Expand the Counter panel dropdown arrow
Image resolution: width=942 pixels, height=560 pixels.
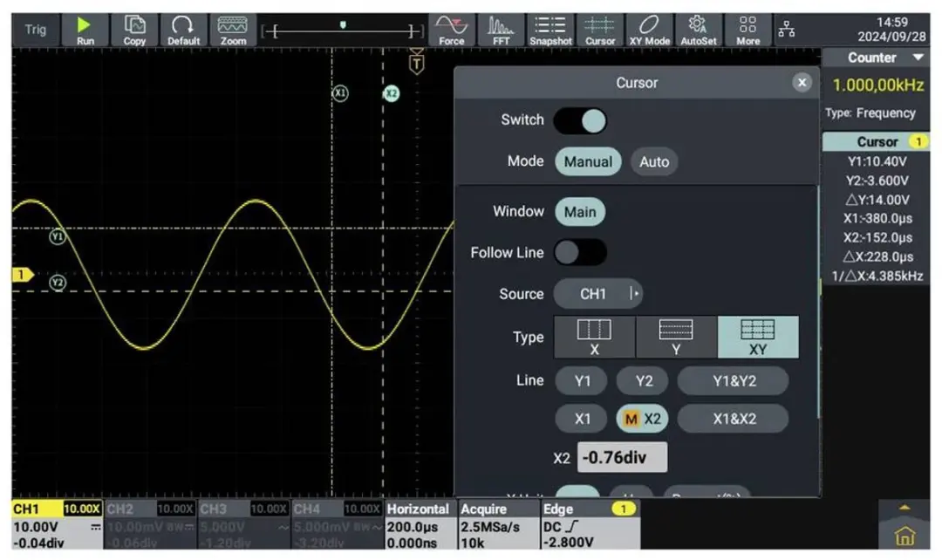(918, 58)
